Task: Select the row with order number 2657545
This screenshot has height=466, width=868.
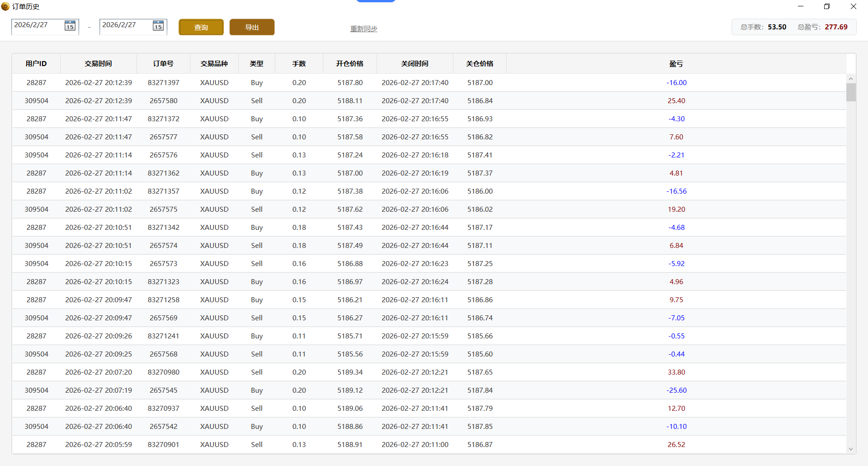Action: 163,390
